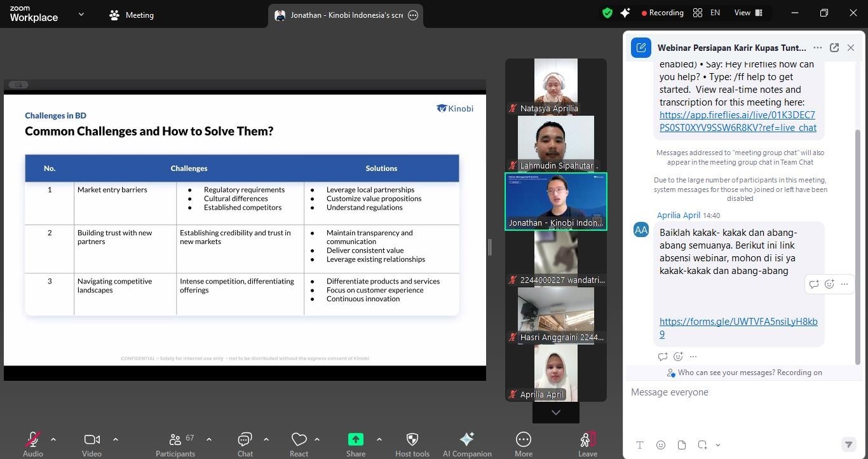868x459 pixels.
Task: Expand the audio options arrow
Action: pyautogui.click(x=53, y=439)
